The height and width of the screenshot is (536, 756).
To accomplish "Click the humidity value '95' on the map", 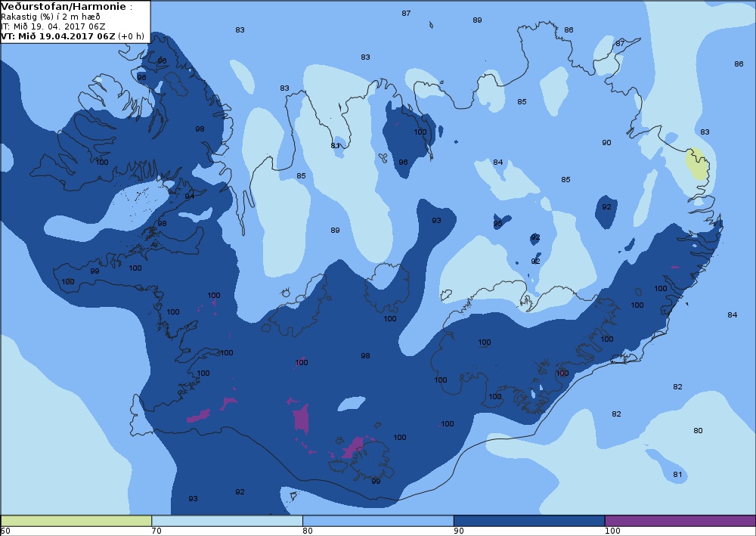I will click(x=498, y=223).
